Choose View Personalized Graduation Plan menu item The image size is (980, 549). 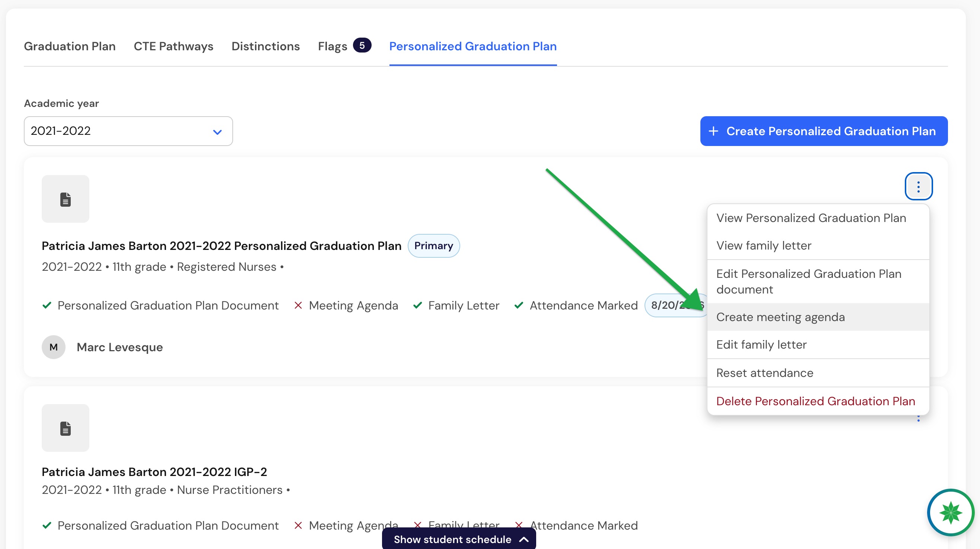pyautogui.click(x=818, y=218)
